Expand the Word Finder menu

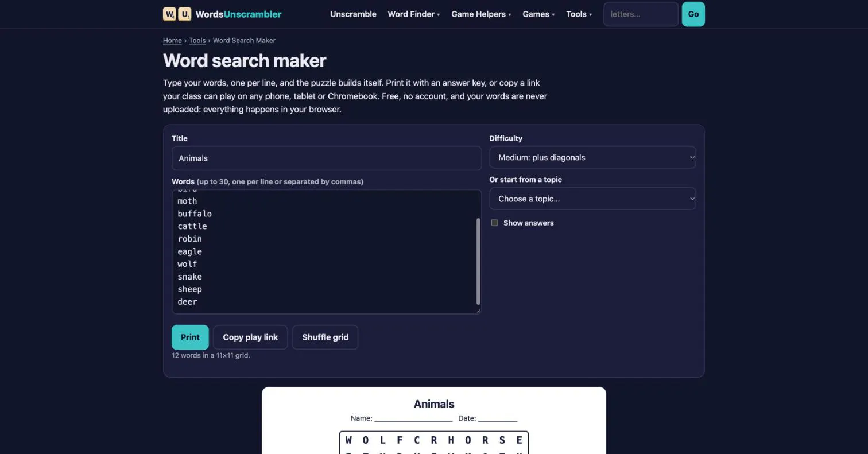tap(413, 14)
